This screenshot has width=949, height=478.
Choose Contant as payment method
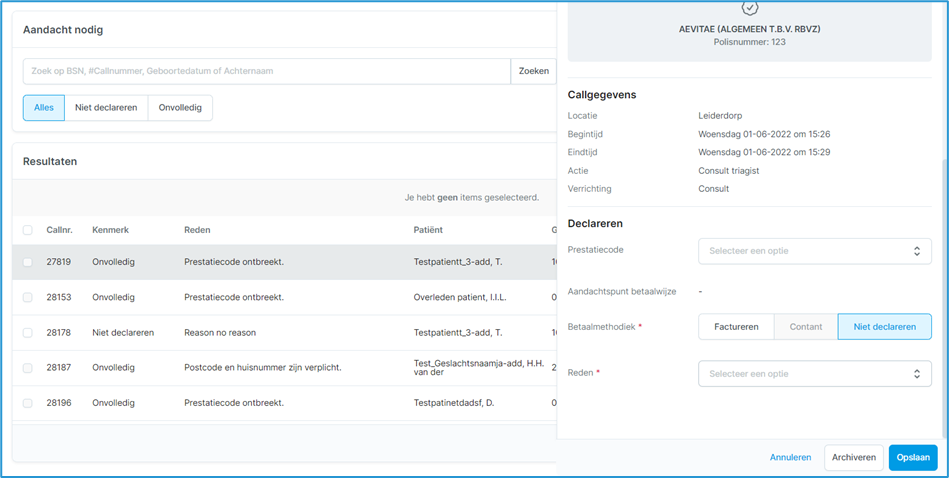(x=805, y=327)
